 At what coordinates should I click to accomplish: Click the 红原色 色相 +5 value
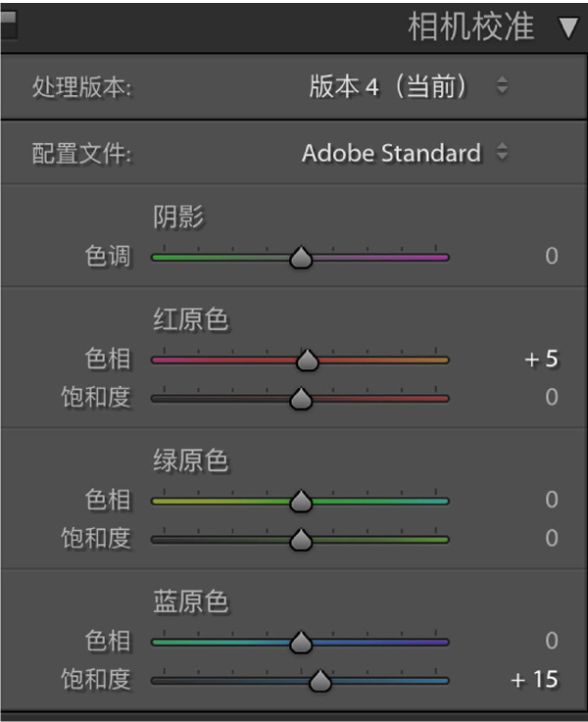[541, 360]
